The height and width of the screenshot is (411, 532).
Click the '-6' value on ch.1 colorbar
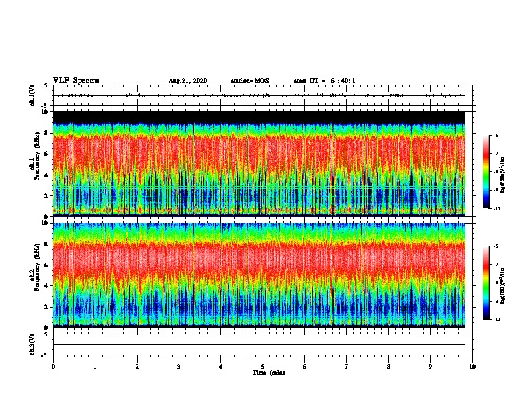[x=495, y=135]
